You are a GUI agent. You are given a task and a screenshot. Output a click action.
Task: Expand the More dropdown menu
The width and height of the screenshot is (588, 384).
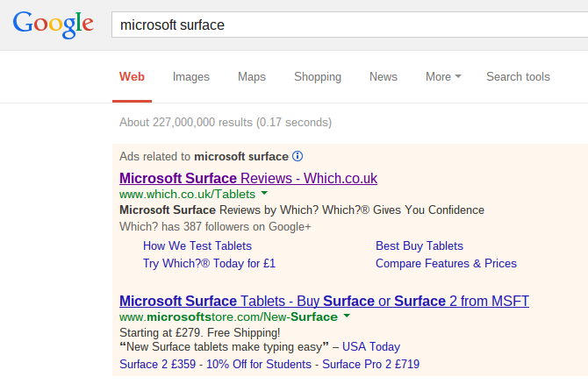pyautogui.click(x=443, y=77)
